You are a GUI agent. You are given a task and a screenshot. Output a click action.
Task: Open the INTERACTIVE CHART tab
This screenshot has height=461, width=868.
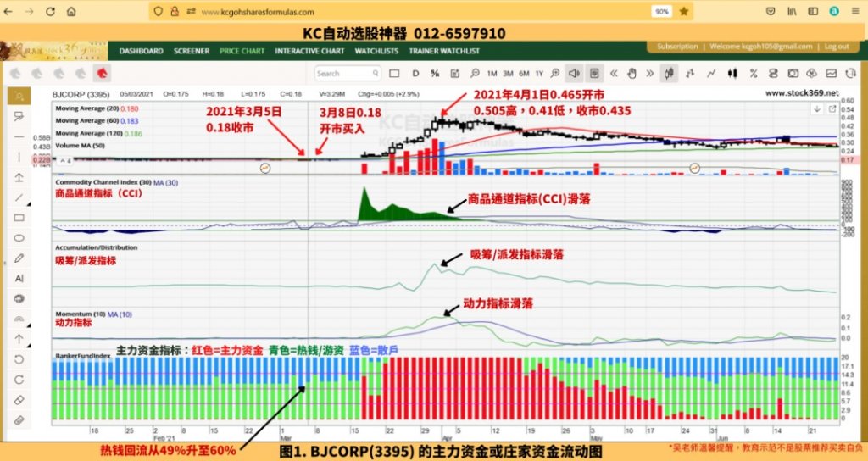click(309, 51)
